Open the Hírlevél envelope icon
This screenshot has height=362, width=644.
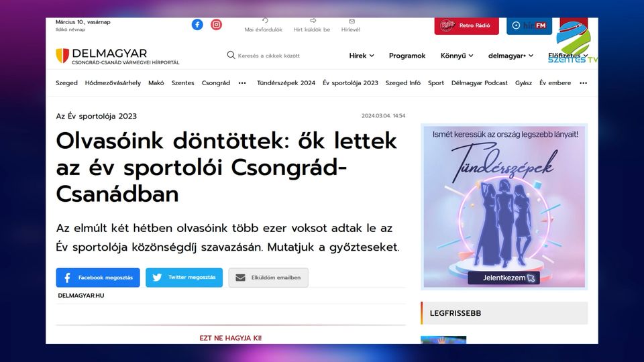coord(352,21)
